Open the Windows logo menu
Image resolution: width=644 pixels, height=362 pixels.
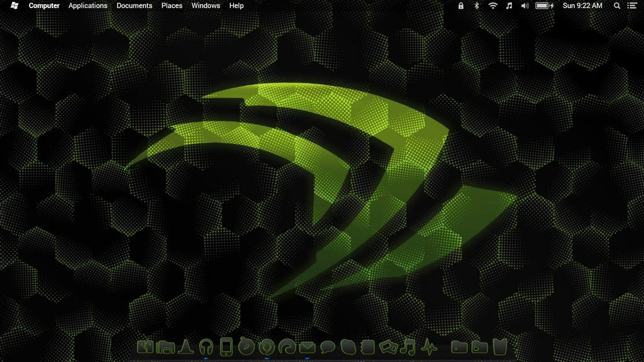[x=14, y=6]
